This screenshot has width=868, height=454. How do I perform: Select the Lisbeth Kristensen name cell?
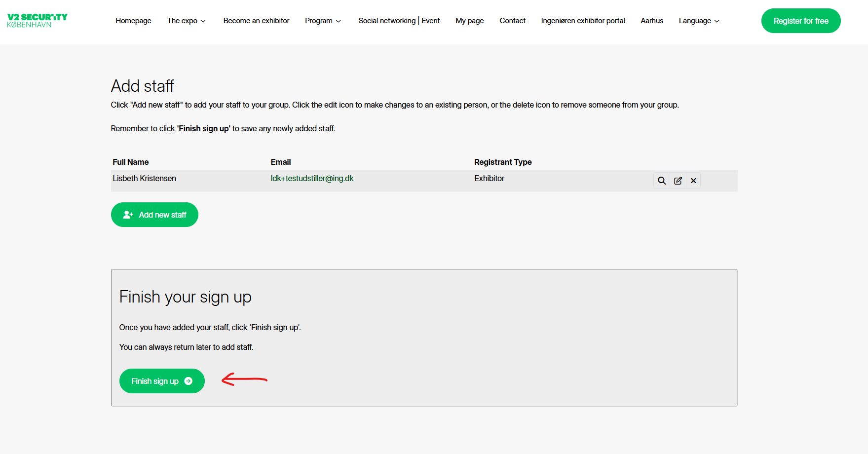point(144,179)
